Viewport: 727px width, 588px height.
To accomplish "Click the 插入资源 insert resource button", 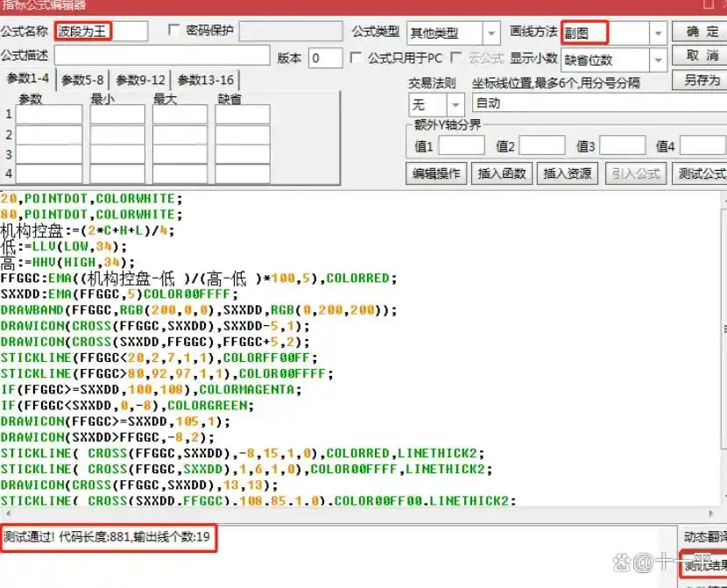I will (568, 174).
